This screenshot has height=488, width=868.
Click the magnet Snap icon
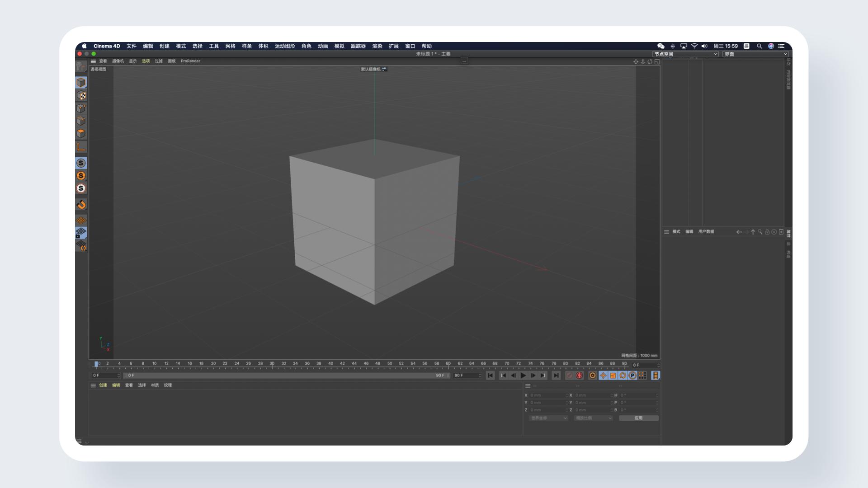tap(81, 205)
